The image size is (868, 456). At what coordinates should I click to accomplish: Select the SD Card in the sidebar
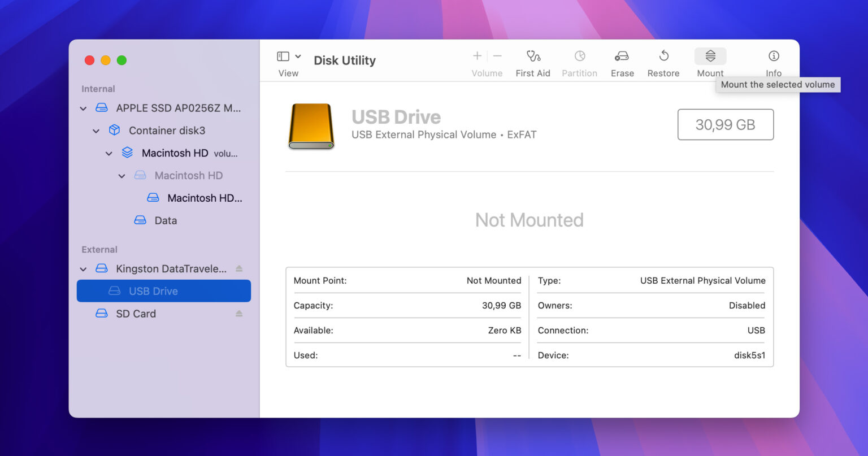[137, 314]
